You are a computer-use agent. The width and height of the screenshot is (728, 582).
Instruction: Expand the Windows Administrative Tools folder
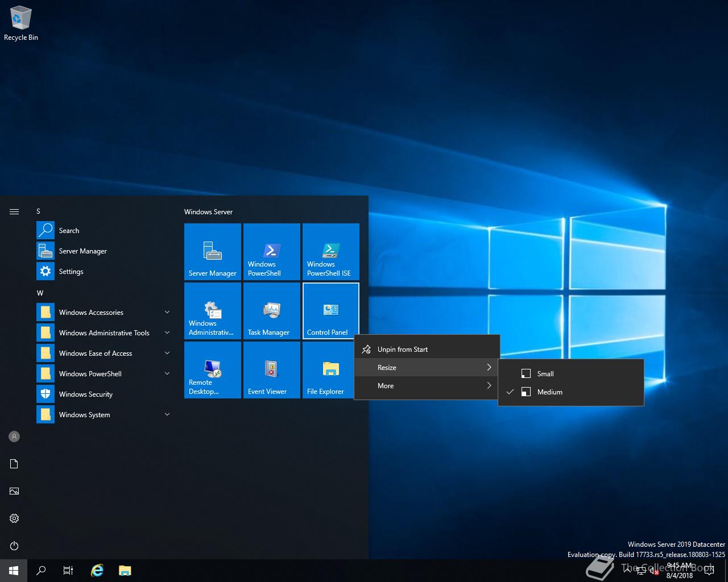(104, 333)
